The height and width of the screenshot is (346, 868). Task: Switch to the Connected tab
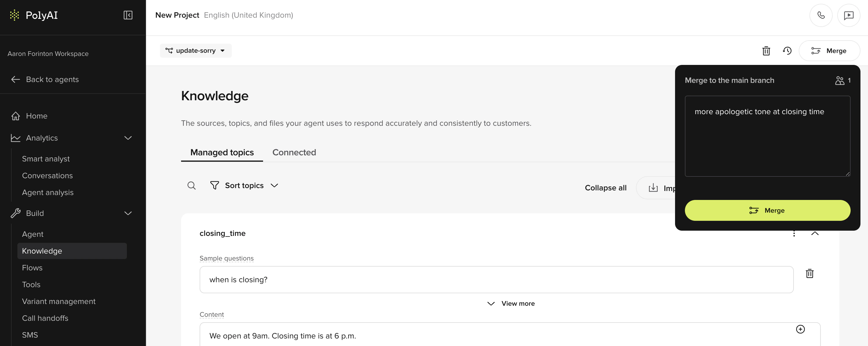coord(294,153)
